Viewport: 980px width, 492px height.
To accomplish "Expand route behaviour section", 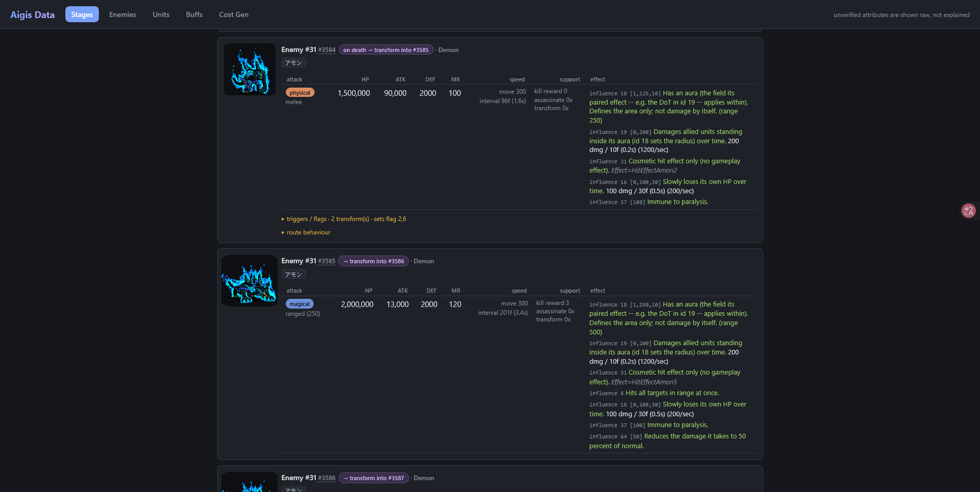I will coord(306,232).
